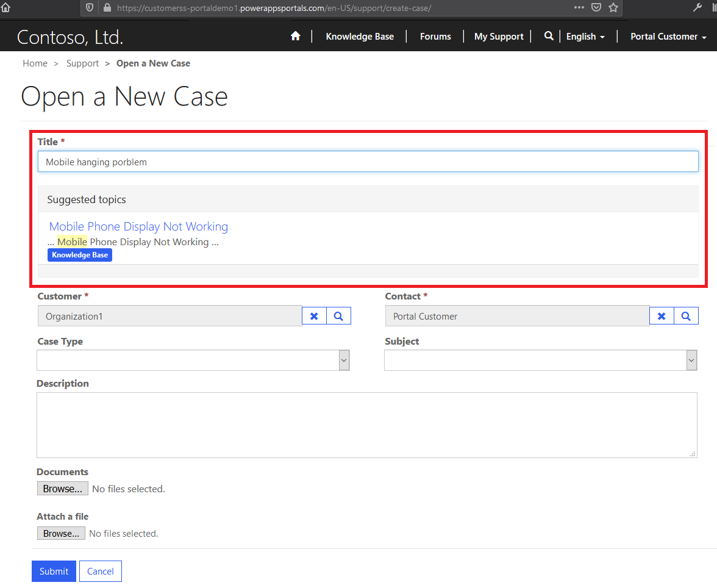The width and height of the screenshot is (717, 588).
Task: Click into the Description text area
Action: (x=366, y=425)
